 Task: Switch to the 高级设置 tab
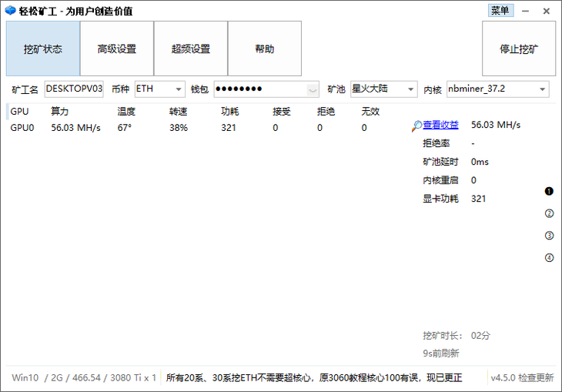[x=117, y=49]
